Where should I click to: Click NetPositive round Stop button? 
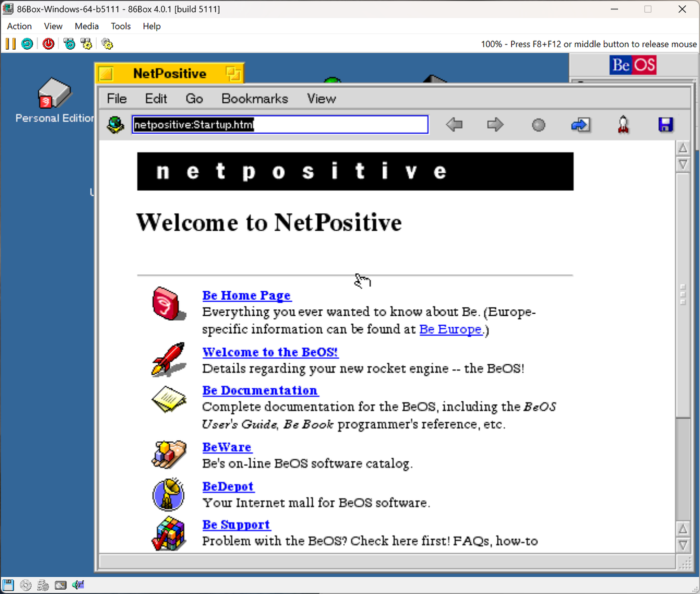(538, 125)
